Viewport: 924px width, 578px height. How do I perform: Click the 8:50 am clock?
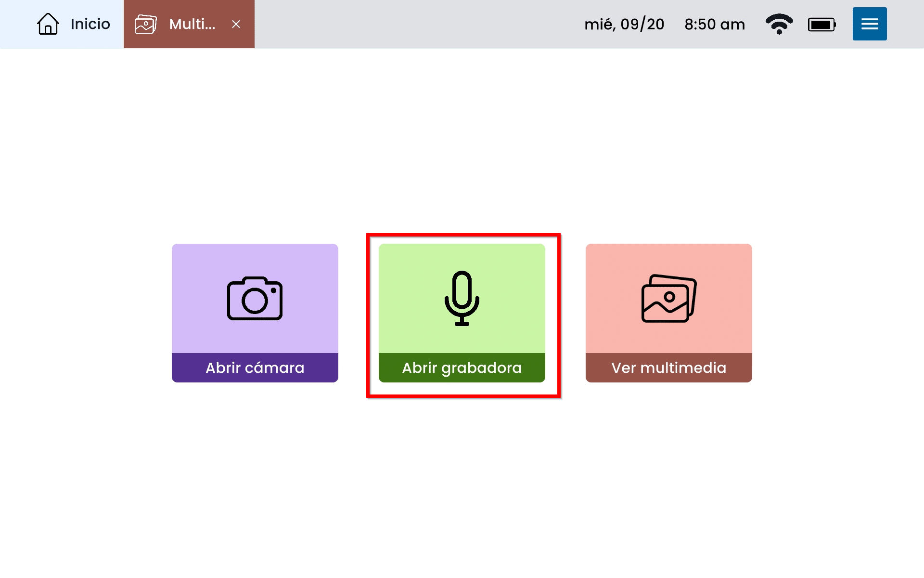click(715, 24)
